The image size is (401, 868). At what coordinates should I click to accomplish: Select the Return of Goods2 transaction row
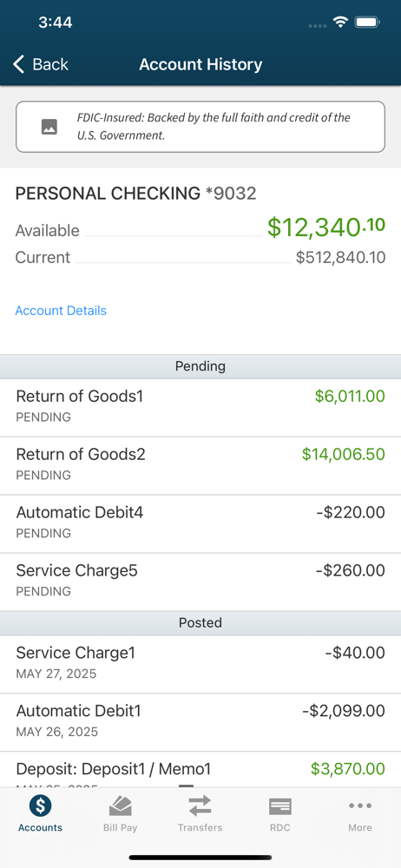[200, 466]
